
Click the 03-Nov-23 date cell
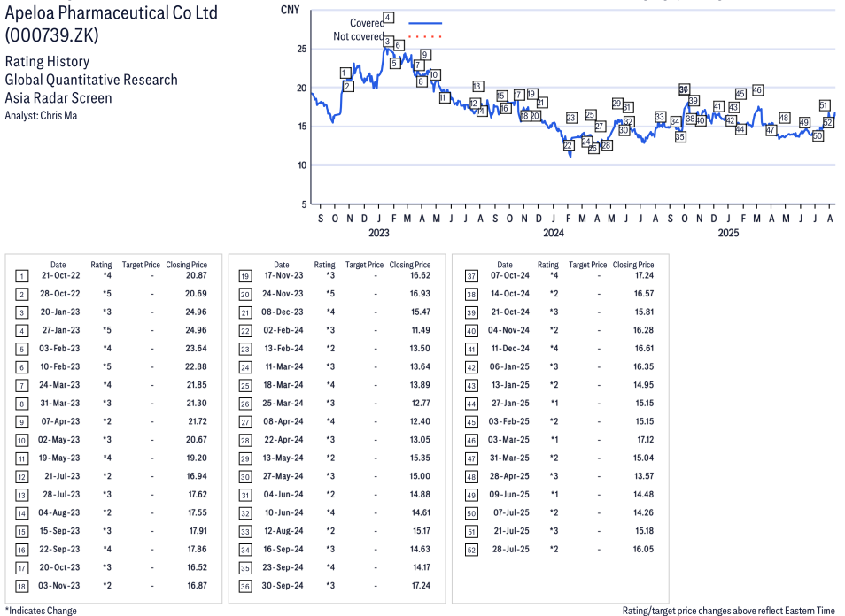pos(58,585)
